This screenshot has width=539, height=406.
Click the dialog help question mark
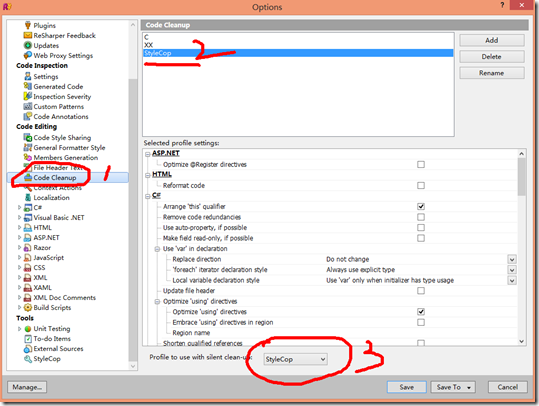point(502,5)
